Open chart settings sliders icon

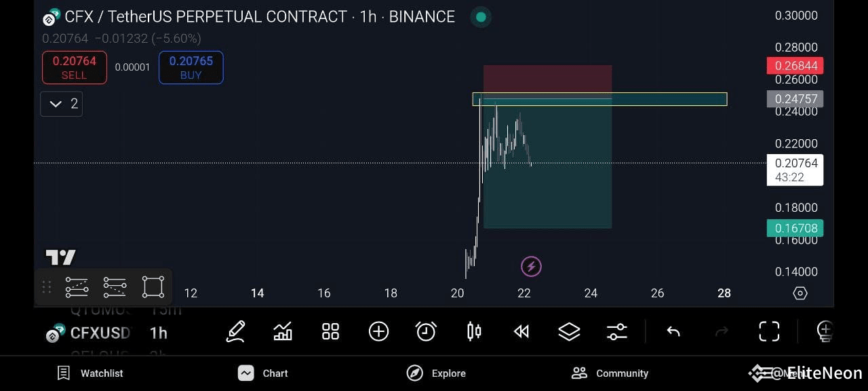point(617,331)
